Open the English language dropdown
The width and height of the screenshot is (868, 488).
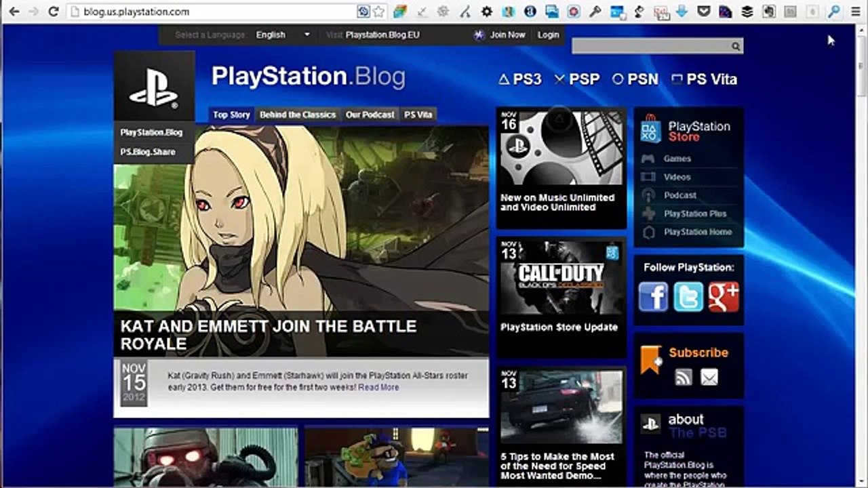point(283,35)
